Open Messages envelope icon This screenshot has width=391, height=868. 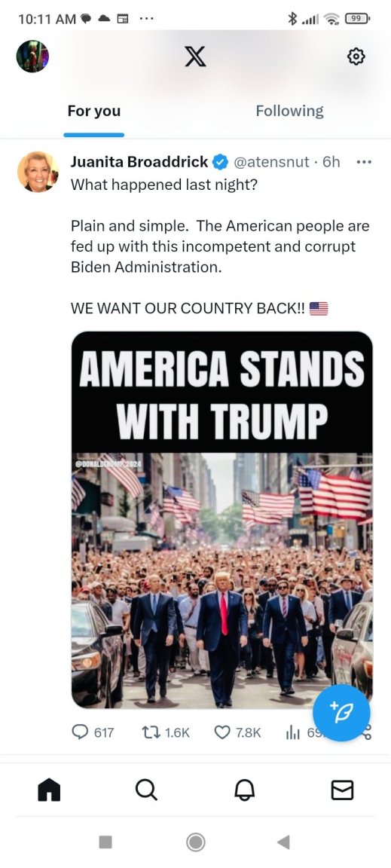(x=342, y=790)
